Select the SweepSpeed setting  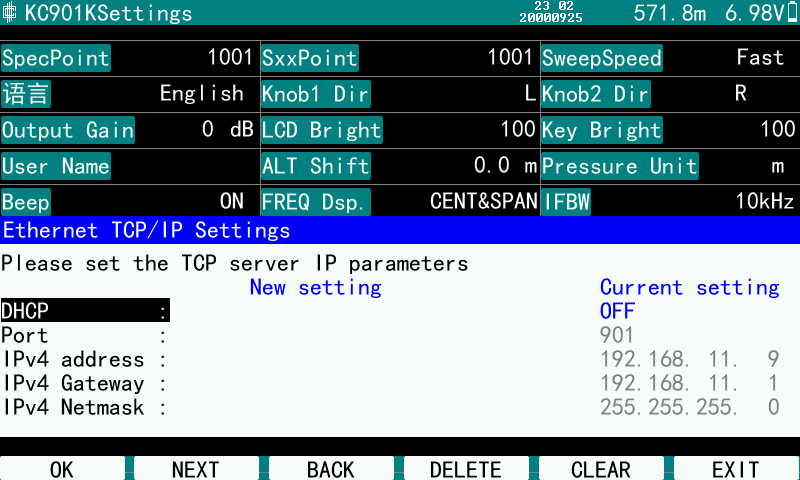tap(602, 58)
